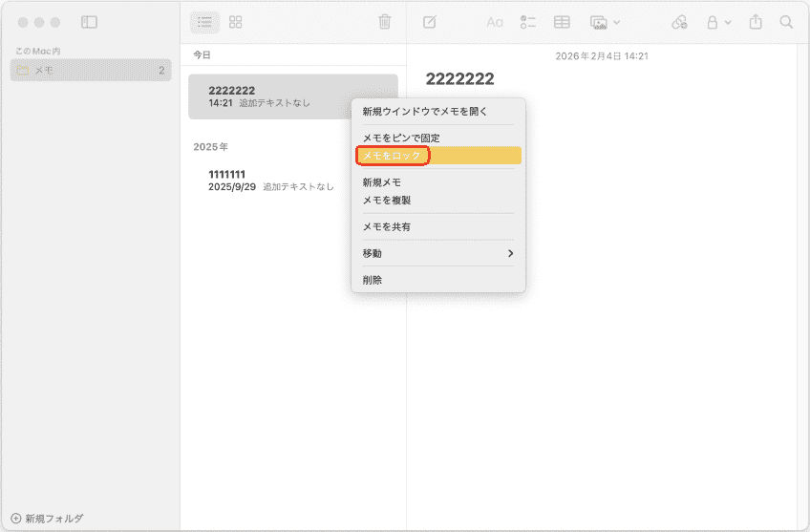Screen dimensions: 810x532
Task: Select the メモ folder in sidebar
Action: pyautogui.click(x=91, y=71)
